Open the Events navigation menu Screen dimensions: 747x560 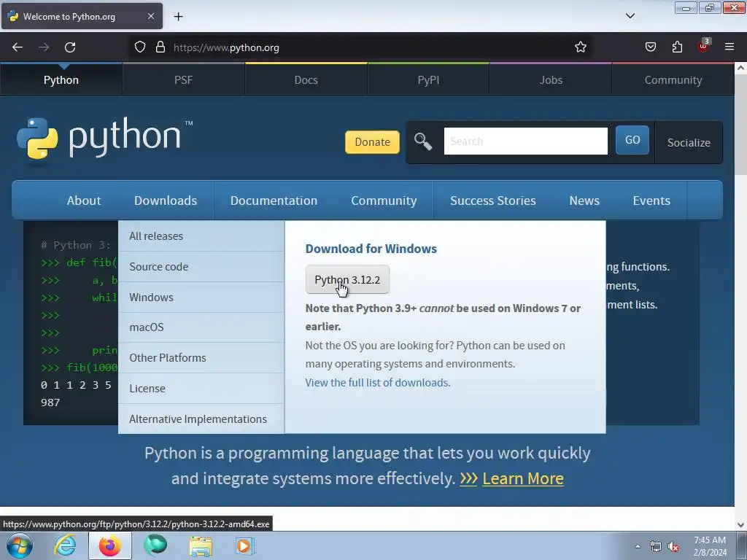point(651,201)
